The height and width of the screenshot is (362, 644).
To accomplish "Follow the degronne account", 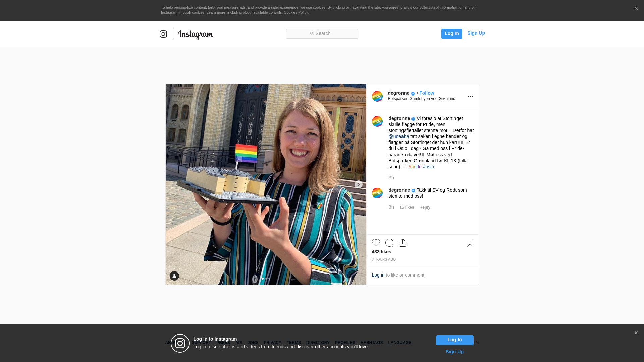I will [427, 93].
